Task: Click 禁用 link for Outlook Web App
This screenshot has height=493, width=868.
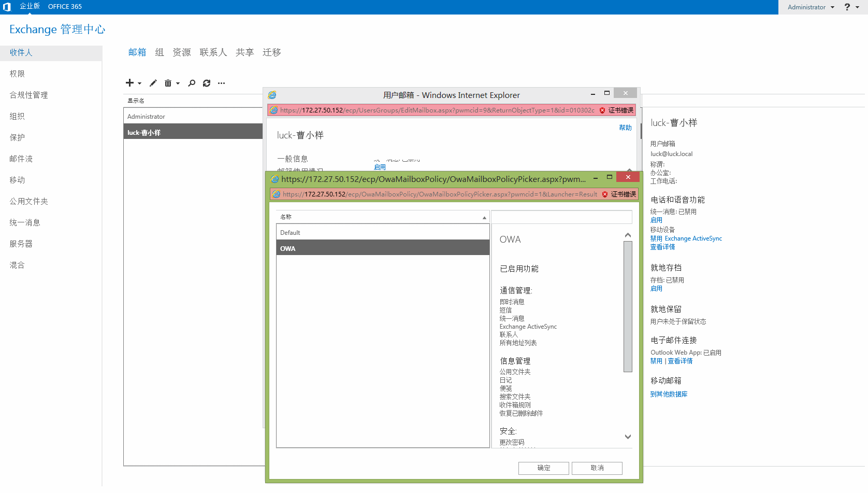Action: 656,361
